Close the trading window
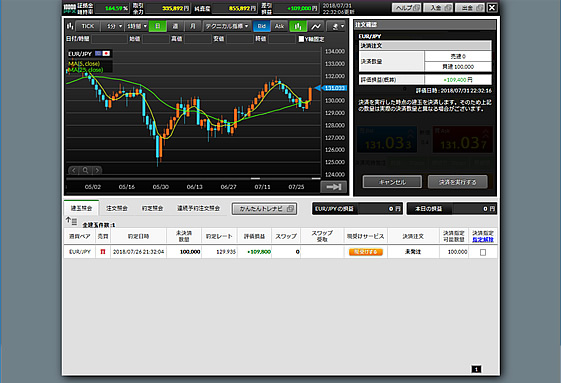Viewport: 561px width, 383px height. click(x=492, y=8)
